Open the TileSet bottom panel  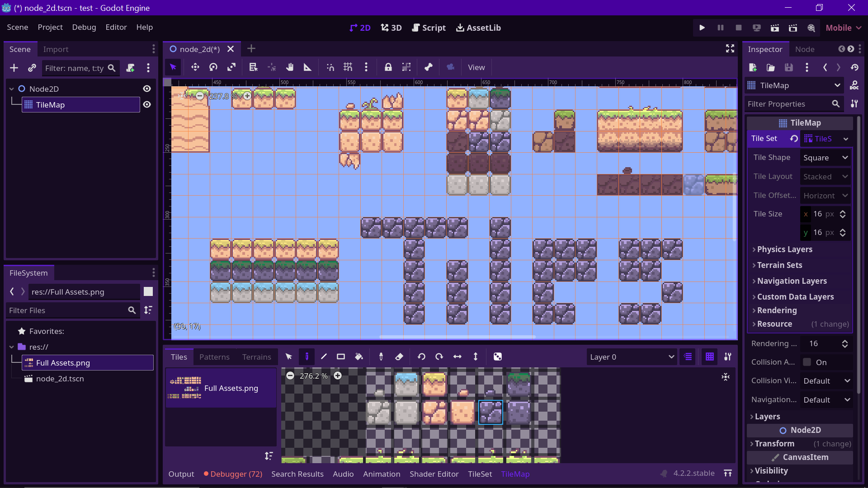pos(480,474)
